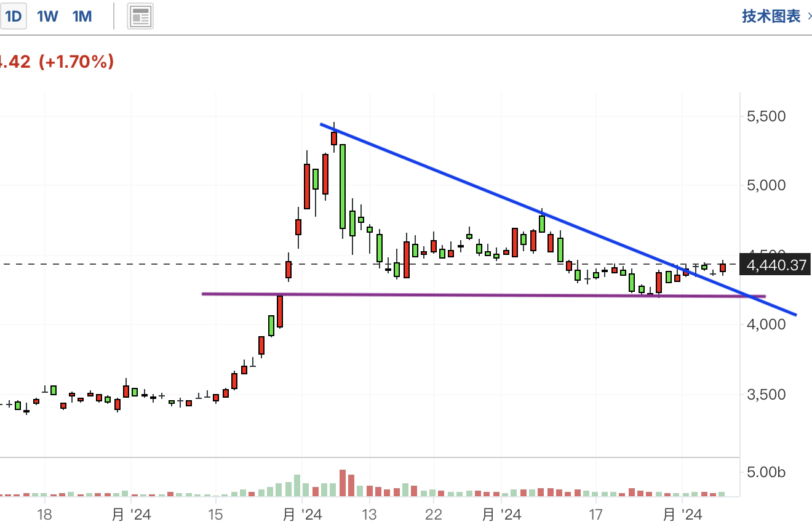Click the 15 date axis label
This screenshot has height=527, width=812.
[x=215, y=514]
